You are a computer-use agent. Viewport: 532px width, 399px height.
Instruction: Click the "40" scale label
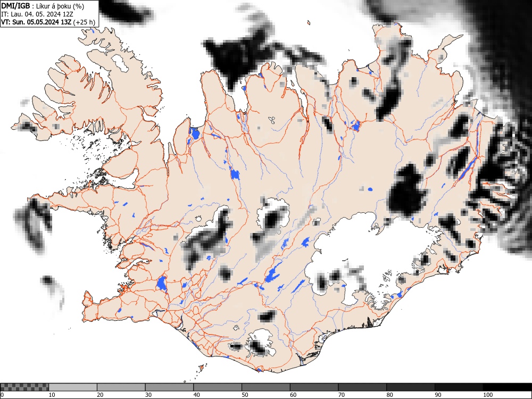(196, 395)
